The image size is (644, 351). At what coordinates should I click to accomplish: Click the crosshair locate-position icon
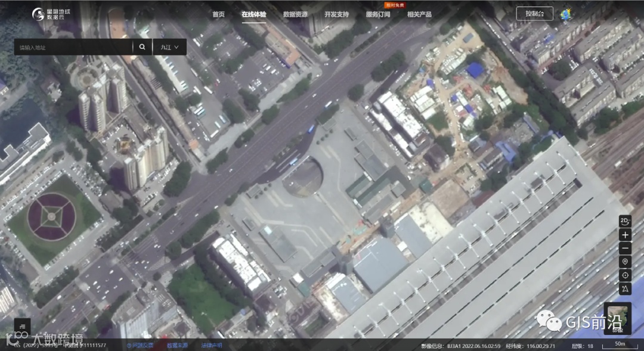coord(625,275)
